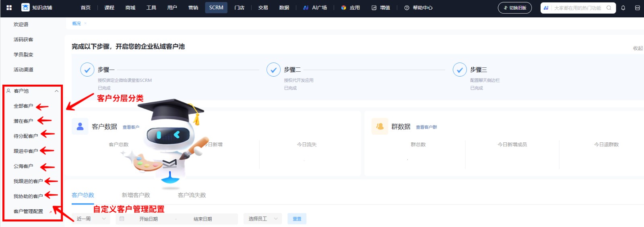644x227 pixels.
Task: Click the Ai icon in search box
Action: pos(546,8)
